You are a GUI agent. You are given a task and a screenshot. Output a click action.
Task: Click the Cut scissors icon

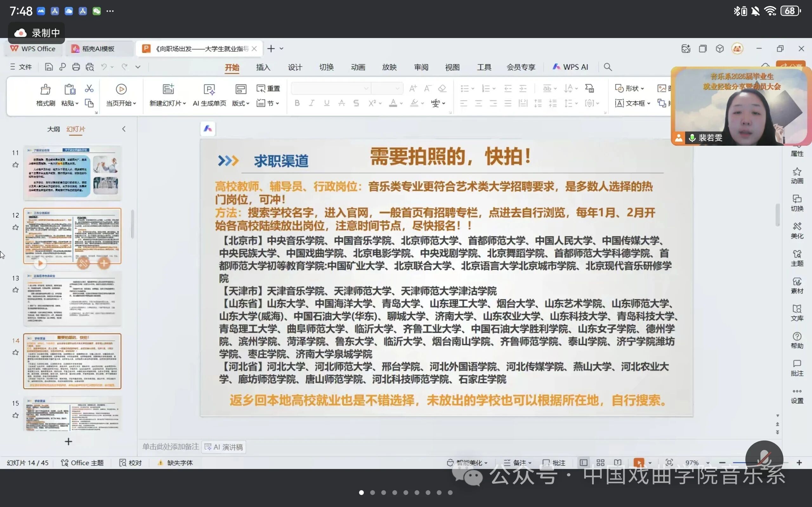(89, 88)
